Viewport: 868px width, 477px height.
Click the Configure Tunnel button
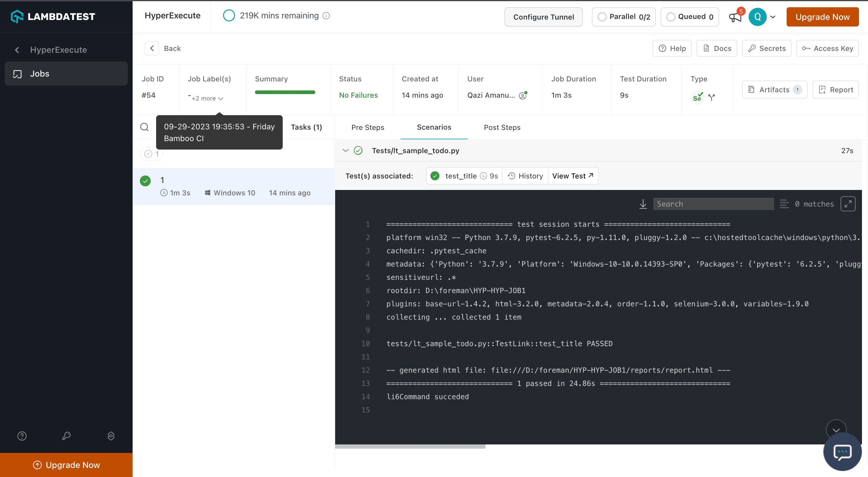(x=543, y=17)
